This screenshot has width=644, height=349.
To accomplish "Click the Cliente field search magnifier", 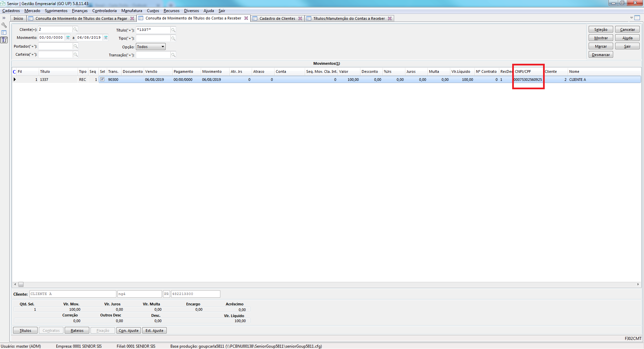I will click(x=75, y=30).
